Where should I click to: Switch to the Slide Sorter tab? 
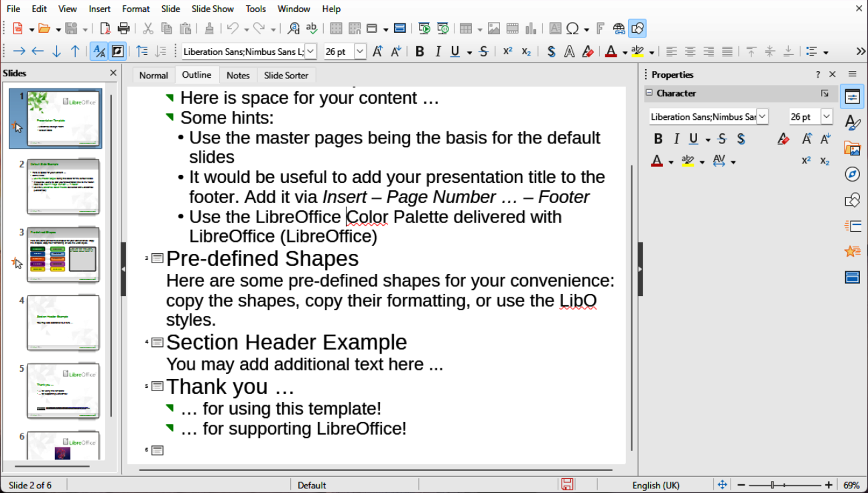click(x=286, y=75)
